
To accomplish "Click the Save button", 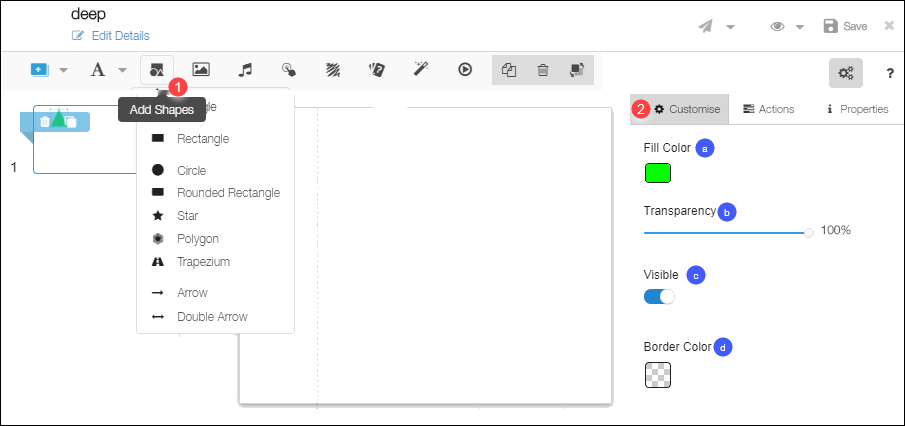I will (x=845, y=26).
